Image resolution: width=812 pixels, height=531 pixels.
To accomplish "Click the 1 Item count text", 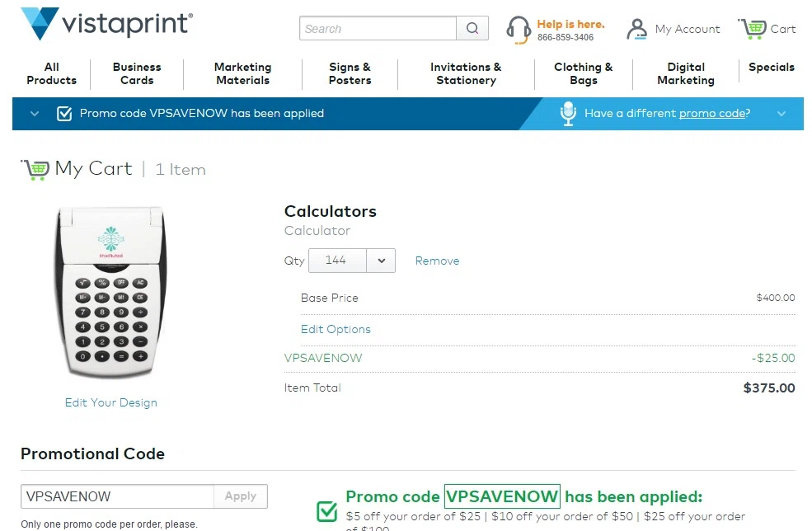I will pos(181,169).
